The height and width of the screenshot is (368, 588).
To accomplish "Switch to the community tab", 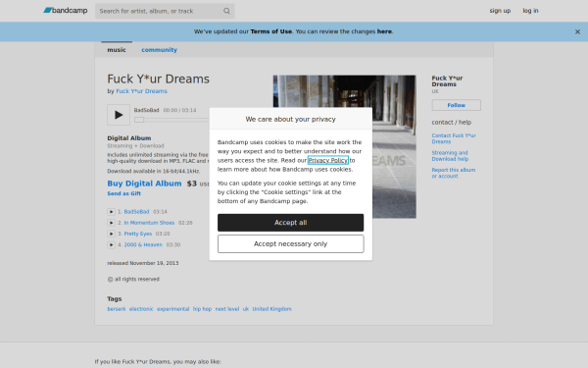I will 159,50.
